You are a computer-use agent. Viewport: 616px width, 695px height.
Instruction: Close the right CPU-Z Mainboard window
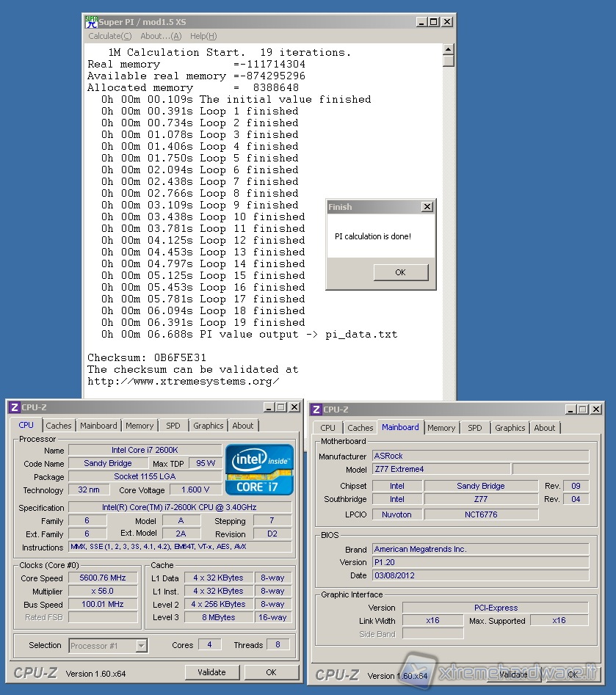595,410
